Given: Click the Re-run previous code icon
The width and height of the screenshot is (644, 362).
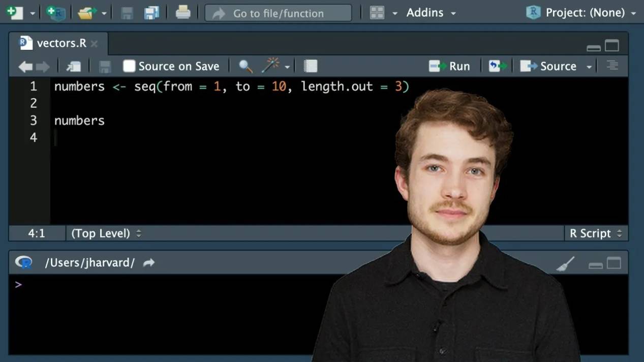Looking at the screenshot, I should [498, 66].
